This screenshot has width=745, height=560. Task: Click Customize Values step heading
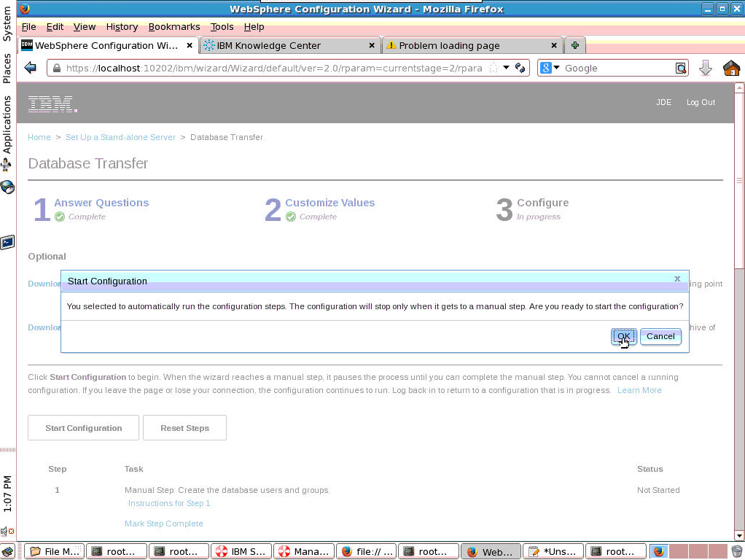pyautogui.click(x=329, y=203)
